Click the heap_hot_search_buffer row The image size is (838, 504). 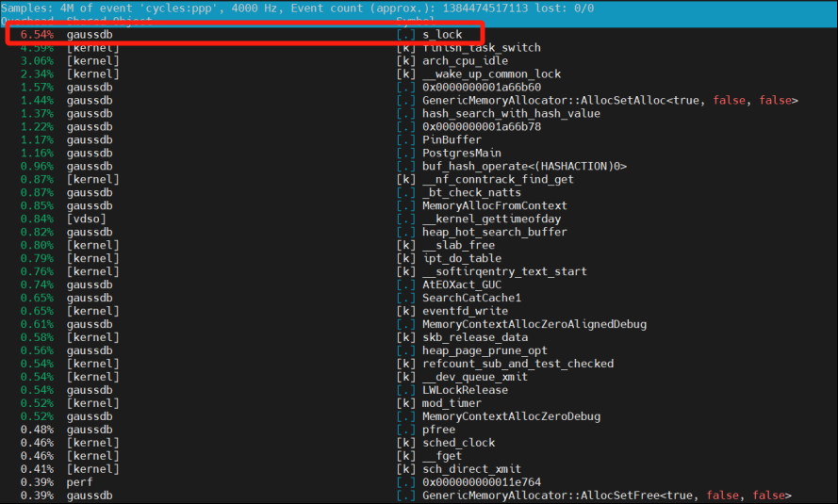(495, 232)
